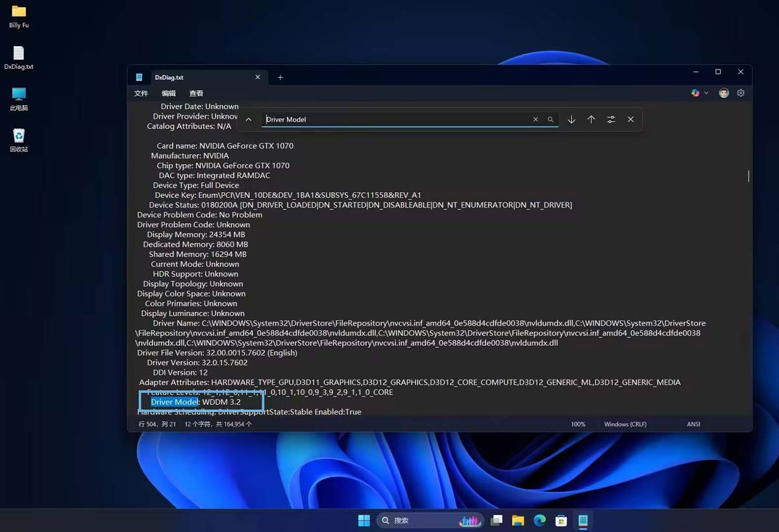Click the 100% zoom status

(578, 424)
